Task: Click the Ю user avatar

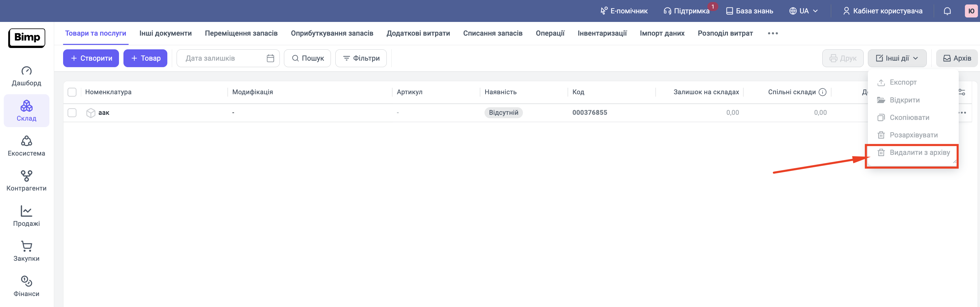Action: [971, 11]
